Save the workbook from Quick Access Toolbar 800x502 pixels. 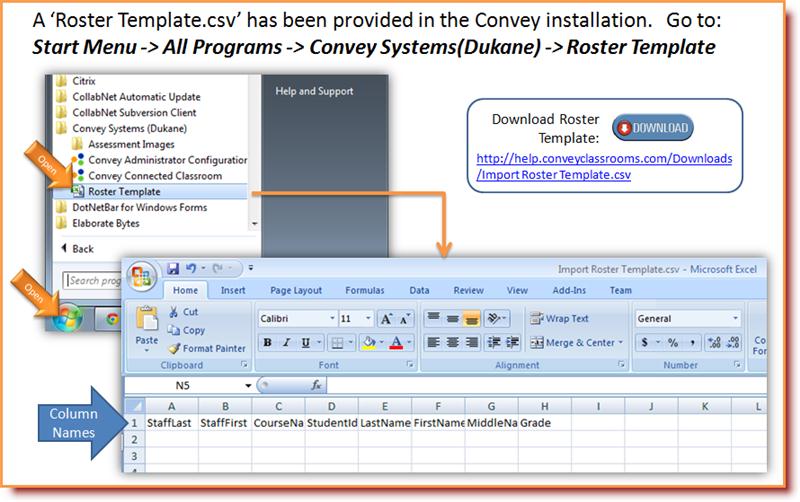tap(173, 268)
